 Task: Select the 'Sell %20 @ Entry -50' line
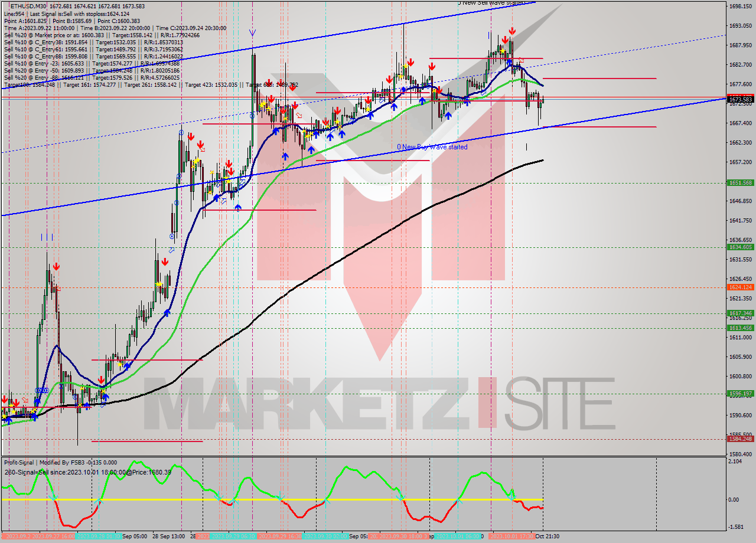[92, 71]
